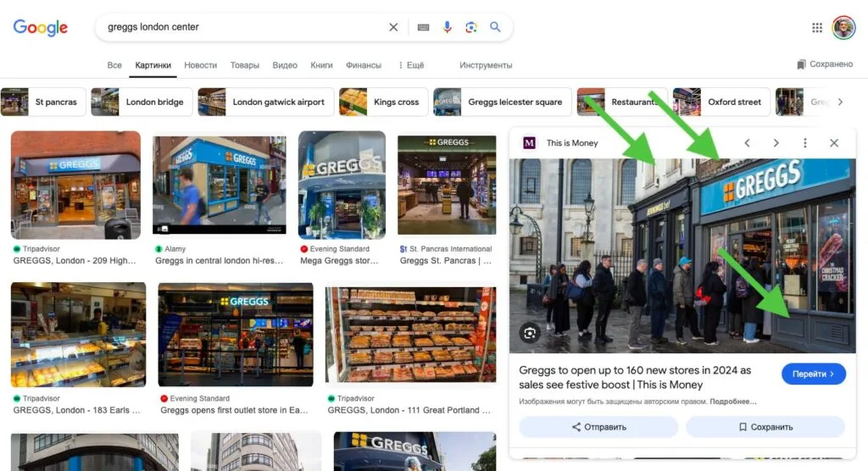Click "This is Money" source name

[x=572, y=143]
